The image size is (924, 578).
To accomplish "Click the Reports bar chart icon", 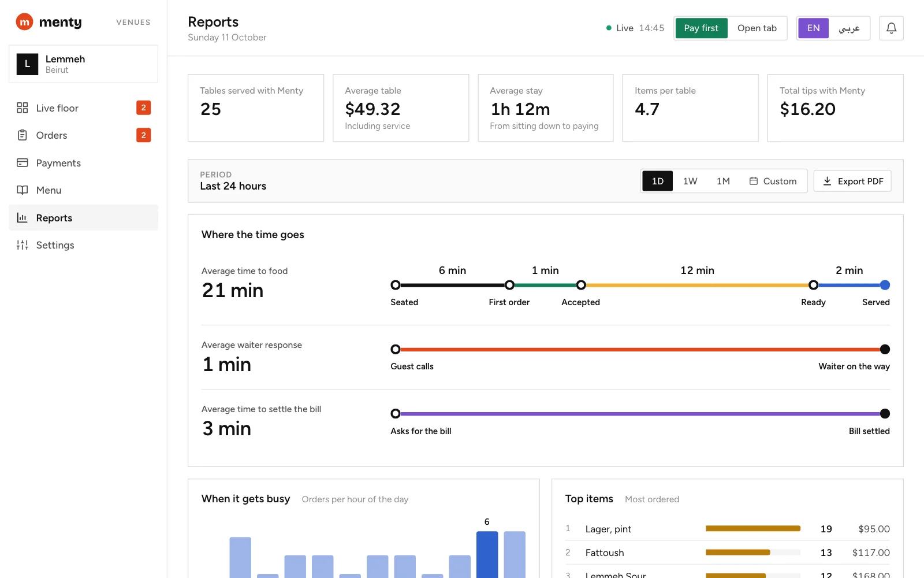I will [23, 217].
